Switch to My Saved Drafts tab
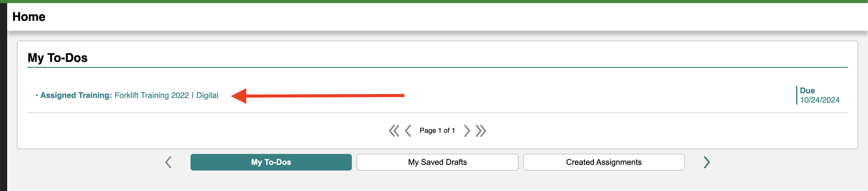Screen dimensions: 868x191 (437, 162)
